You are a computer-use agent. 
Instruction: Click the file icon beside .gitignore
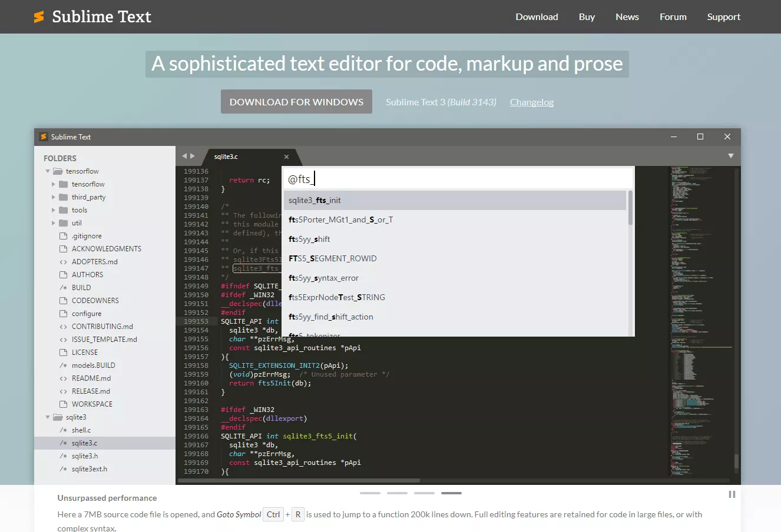[x=64, y=236]
